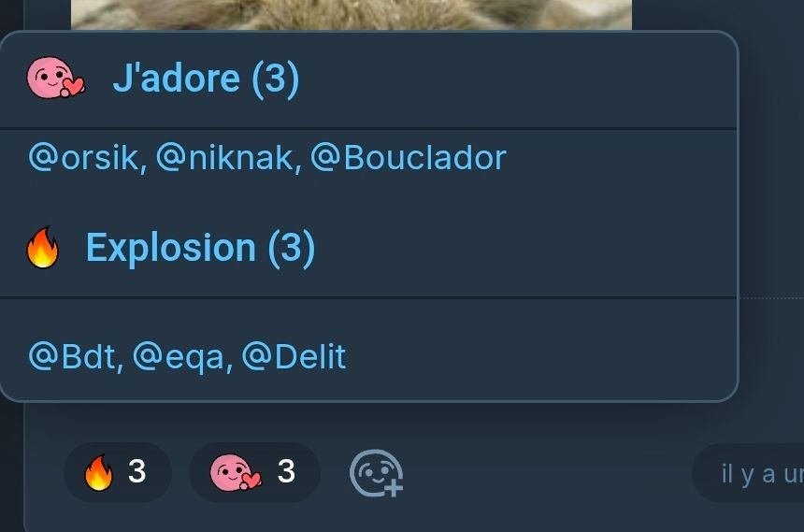804x532 pixels.
Task: Click the count beside the fire reaction
Action: click(x=136, y=472)
